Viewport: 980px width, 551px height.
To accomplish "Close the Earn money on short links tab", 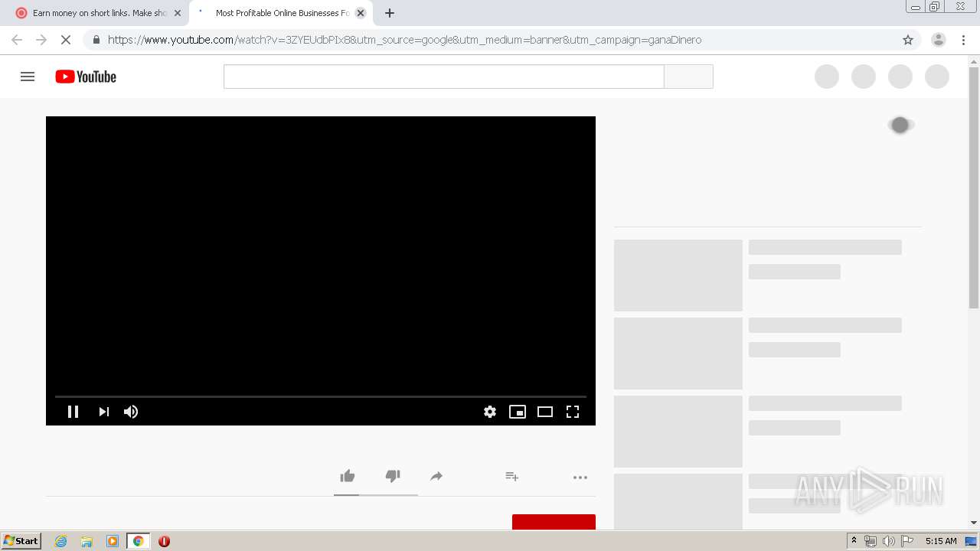I will pos(178,13).
